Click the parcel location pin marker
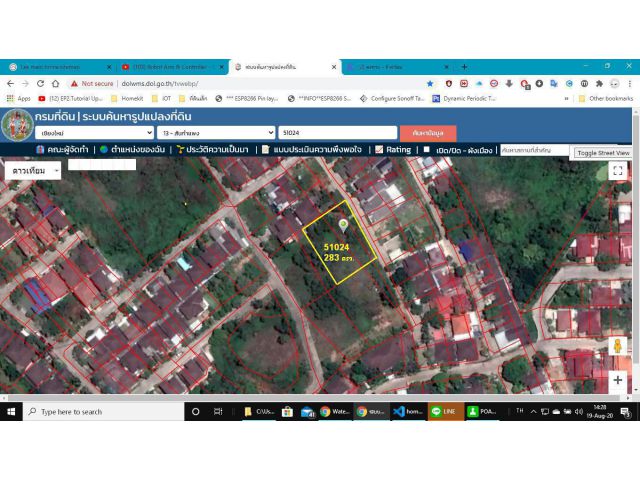 [344, 225]
